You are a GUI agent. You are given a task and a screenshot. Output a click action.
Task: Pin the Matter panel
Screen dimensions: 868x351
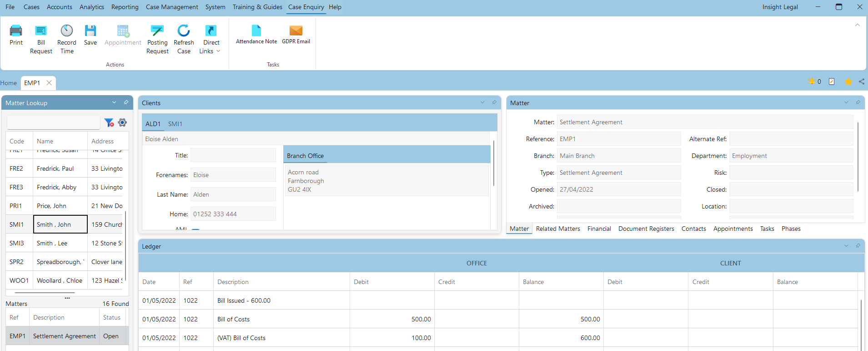point(858,102)
